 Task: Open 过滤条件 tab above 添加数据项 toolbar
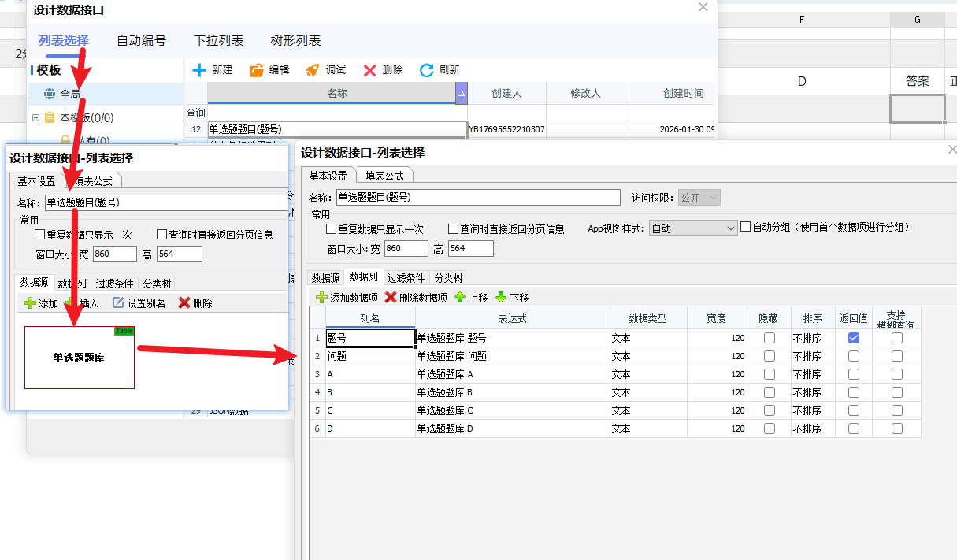406,278
